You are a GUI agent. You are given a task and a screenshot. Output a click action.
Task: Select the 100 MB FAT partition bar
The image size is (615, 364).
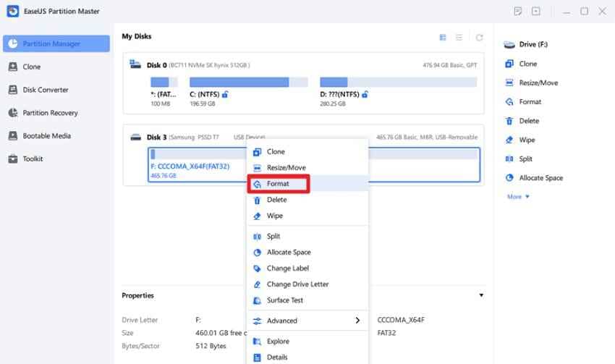(164, 82)
